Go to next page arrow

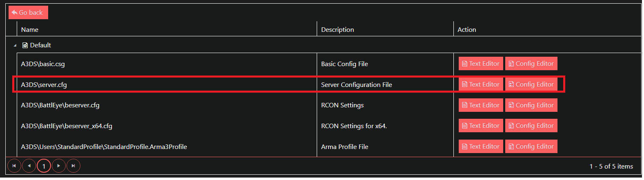tap(59, 166)
